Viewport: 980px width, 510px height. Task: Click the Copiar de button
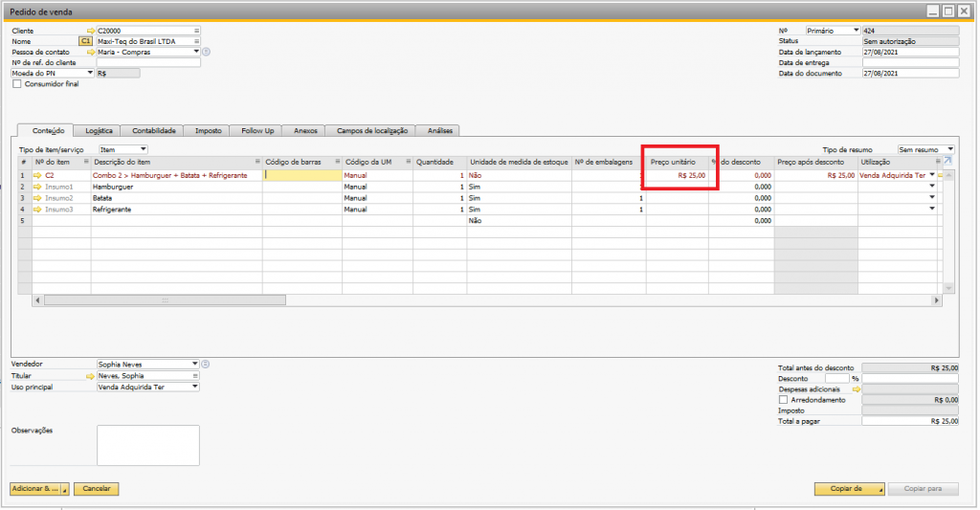pos(849,489)
